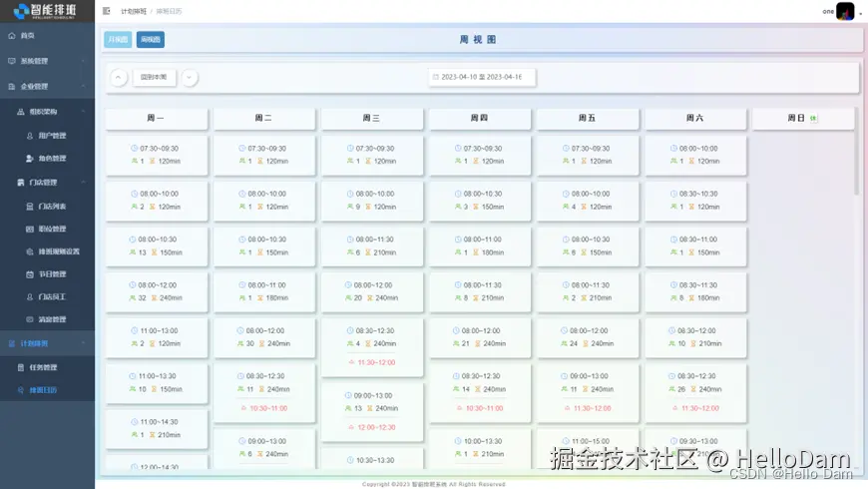This screenshot has width=868, height=489.
Task: Open 周三 08:30~12:30 shift card
Action: (x=372, y=347)
